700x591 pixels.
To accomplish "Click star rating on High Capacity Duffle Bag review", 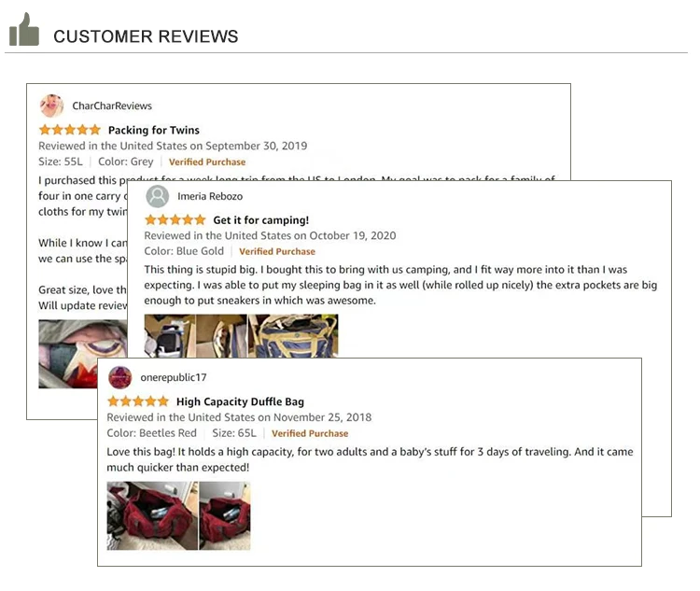I will pos(137,401).
